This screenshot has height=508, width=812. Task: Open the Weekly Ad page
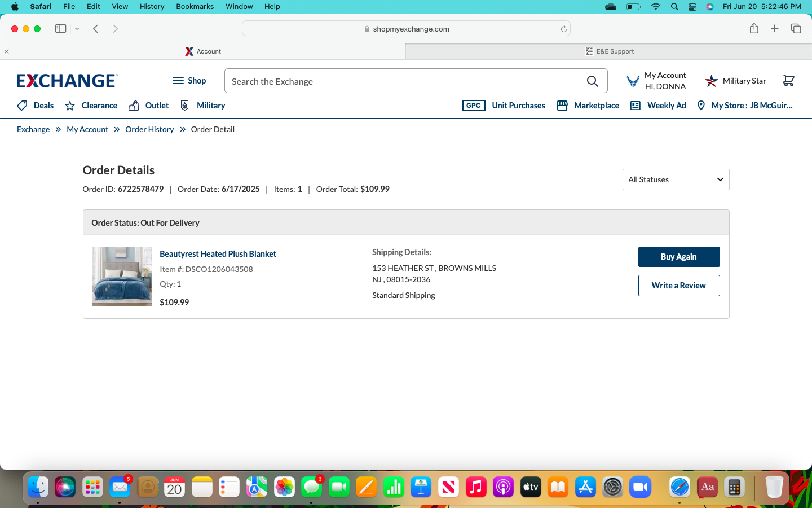(658, 106)
